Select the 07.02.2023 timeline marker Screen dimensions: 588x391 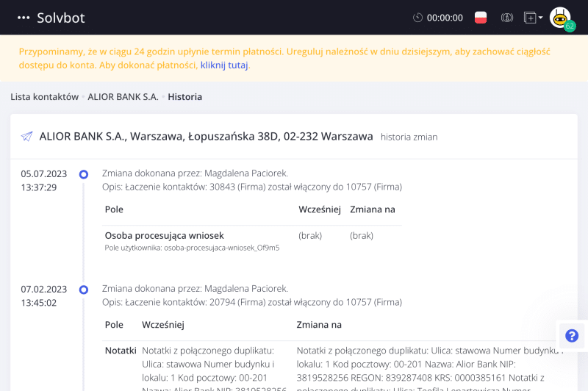[x=84, y=289]
